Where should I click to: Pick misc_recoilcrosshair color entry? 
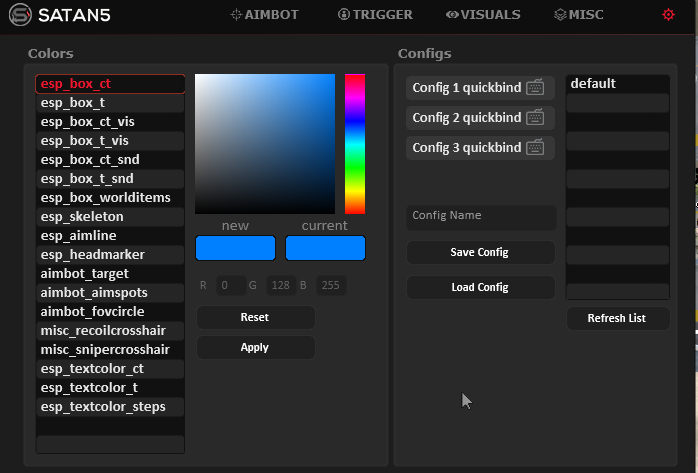pyautogui.click(x=110, y=331)
